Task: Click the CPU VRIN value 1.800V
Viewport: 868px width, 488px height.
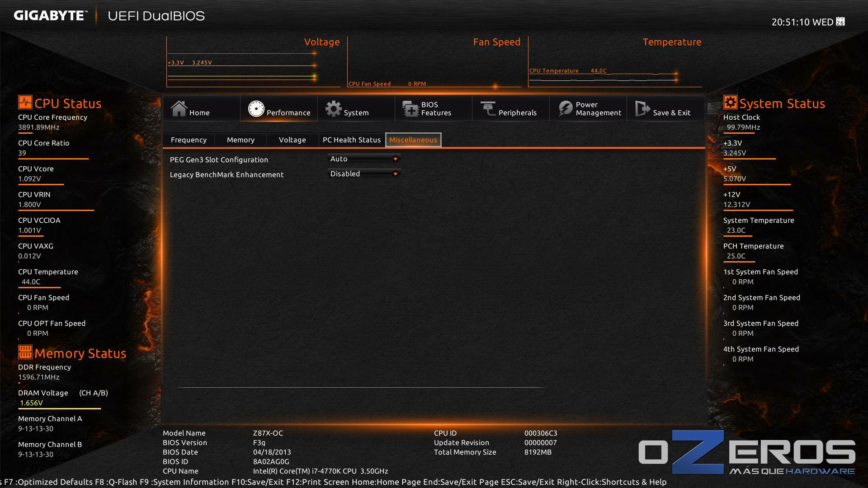Action: pyautogui.click(x=29, y=205)
